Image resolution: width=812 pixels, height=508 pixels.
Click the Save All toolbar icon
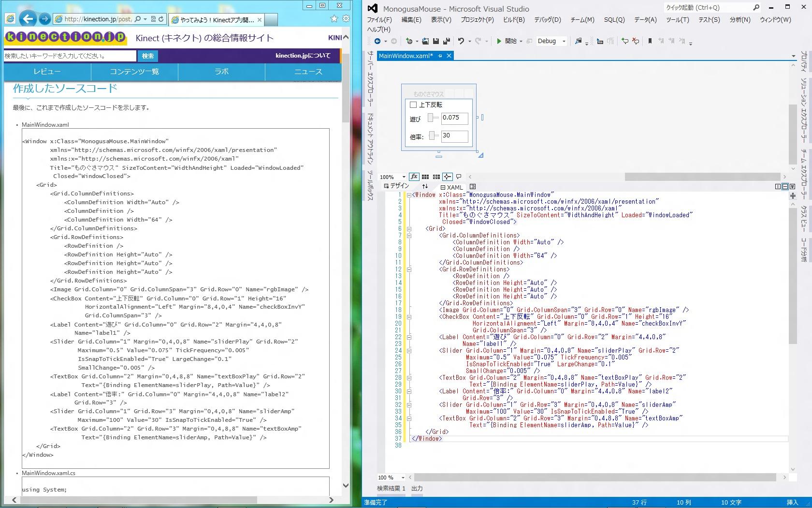click(x=446, y=42)
